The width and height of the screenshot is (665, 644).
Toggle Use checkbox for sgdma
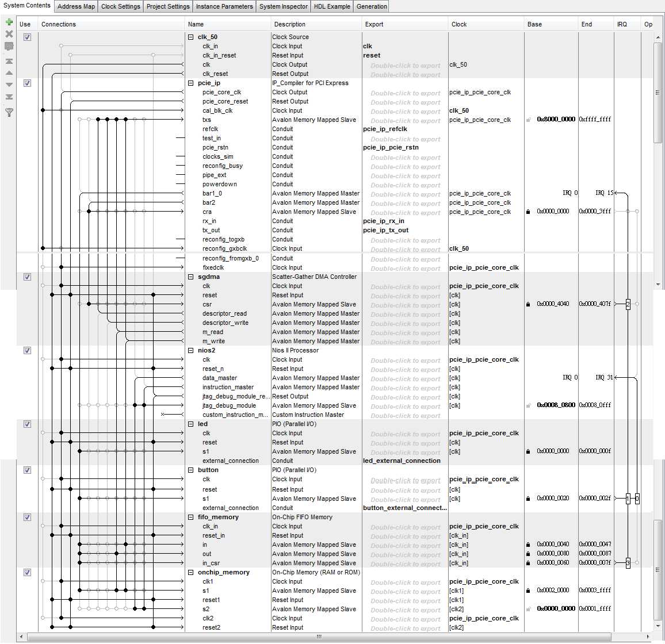click(x=27, y=277)
